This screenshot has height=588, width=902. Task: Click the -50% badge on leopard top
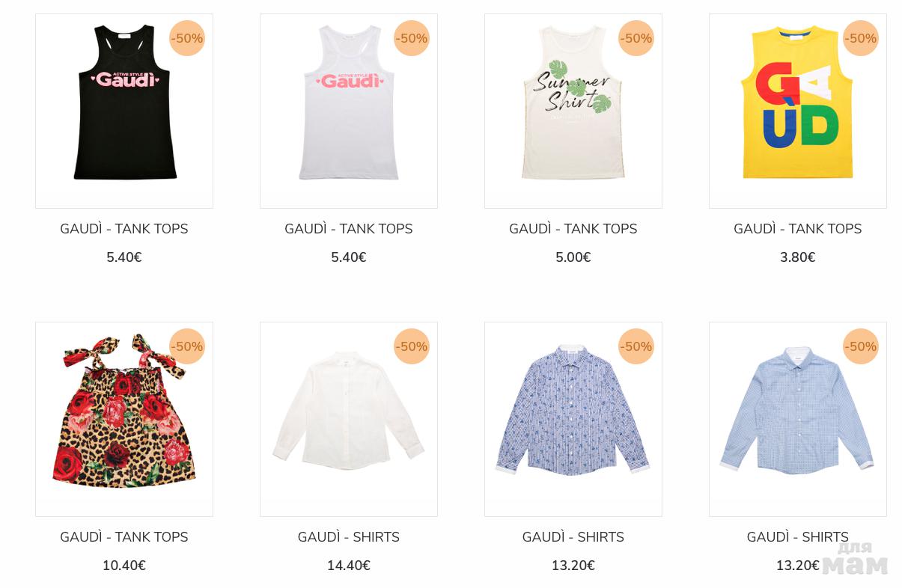point(187,346)
